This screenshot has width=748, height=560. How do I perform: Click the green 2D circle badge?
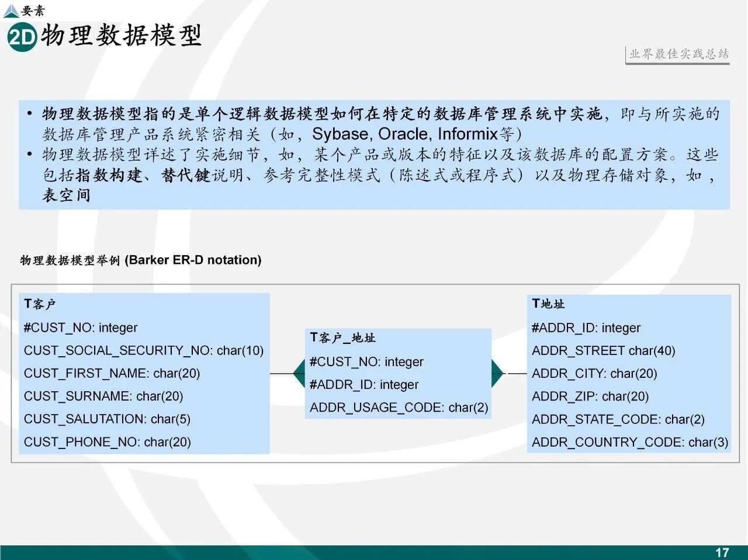click(22, 37)
